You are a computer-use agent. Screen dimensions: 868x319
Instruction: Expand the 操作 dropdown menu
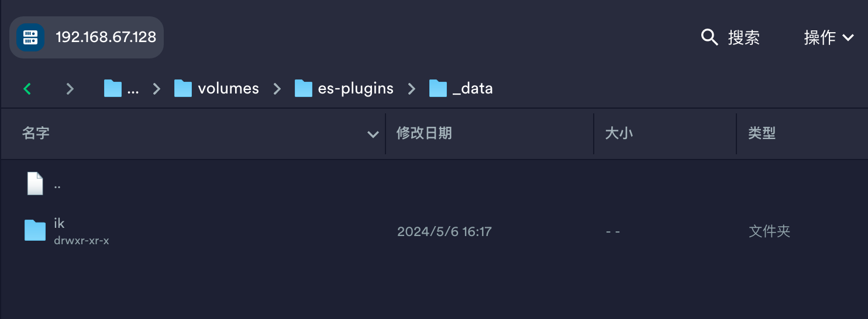[x=829, y=38]
